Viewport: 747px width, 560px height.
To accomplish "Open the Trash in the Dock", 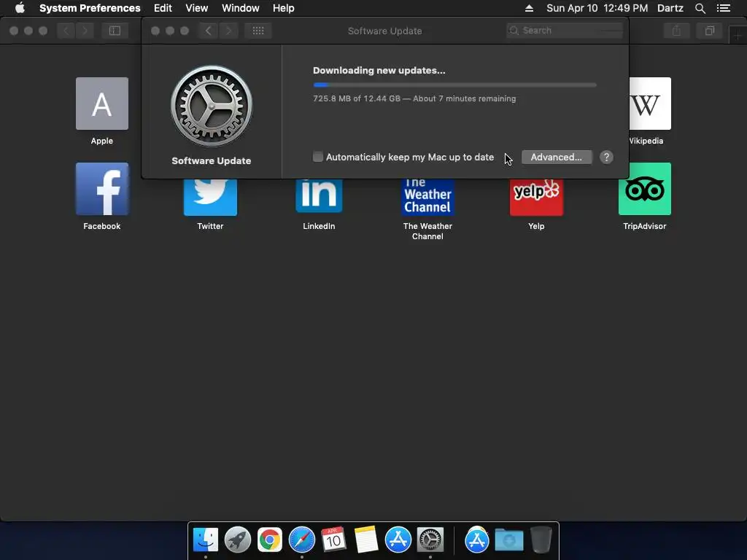I will pos(541,540).
